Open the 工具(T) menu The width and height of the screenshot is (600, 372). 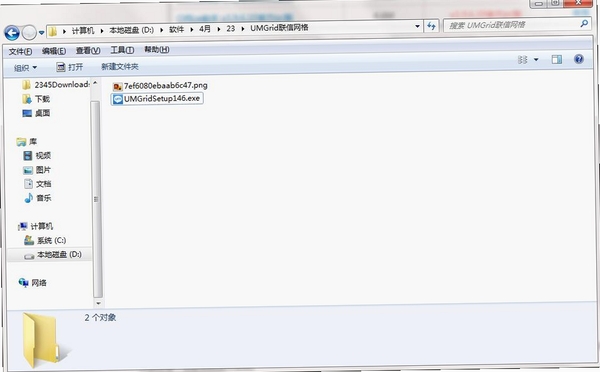click(122, 50)
